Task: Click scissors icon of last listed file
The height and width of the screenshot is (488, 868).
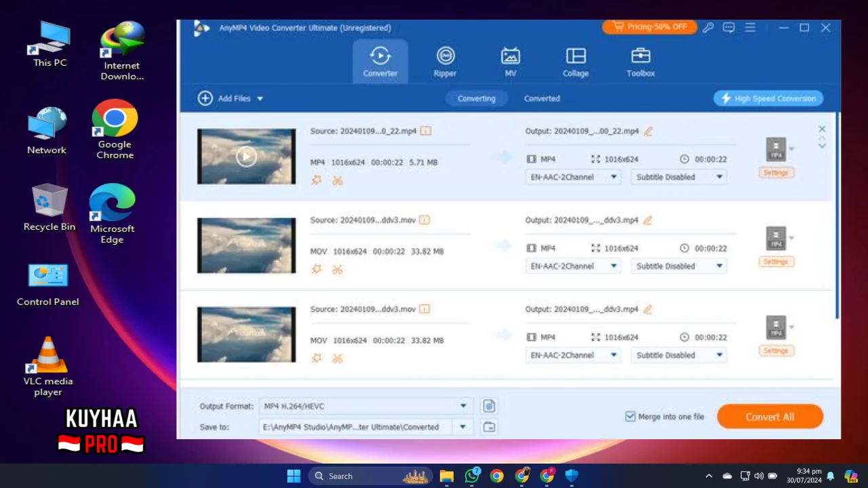Action: [337, 359]
